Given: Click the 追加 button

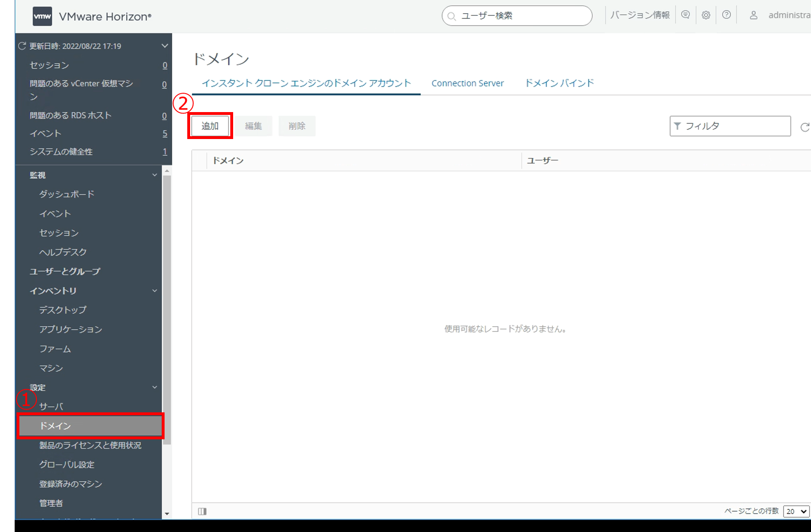Looking at the screenshot, I should click(210, 126).
